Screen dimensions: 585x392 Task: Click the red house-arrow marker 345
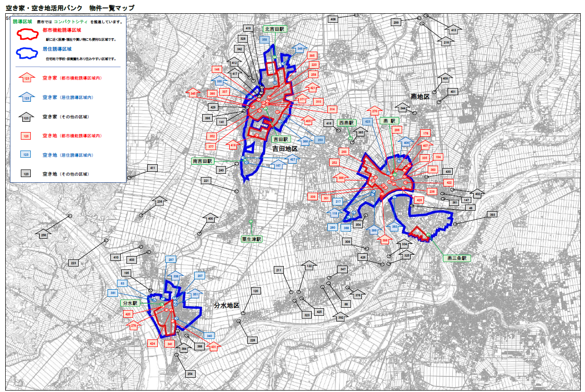coord(193,93)
